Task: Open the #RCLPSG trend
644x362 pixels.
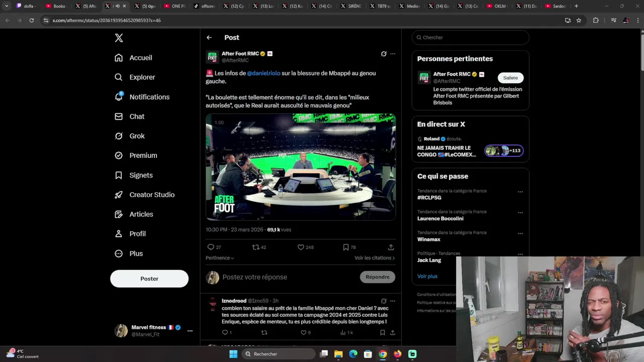Action: 429,198
